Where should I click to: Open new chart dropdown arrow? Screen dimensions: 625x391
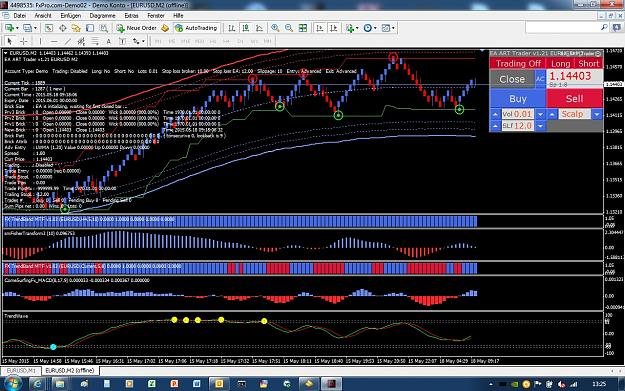[x=17, y=28]
